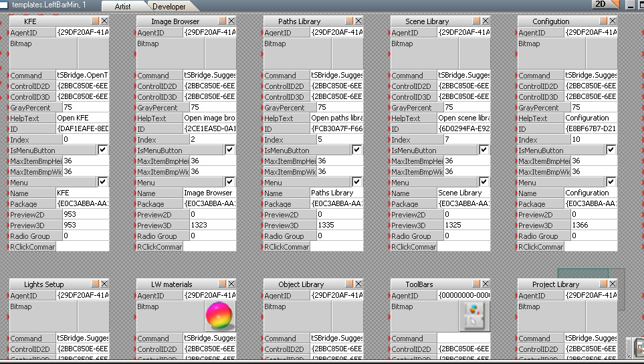Toggle IsMenuButton checkbox in Image Browser panel
This screenshot has height=364, width=644.
click(x=229, y=150)
